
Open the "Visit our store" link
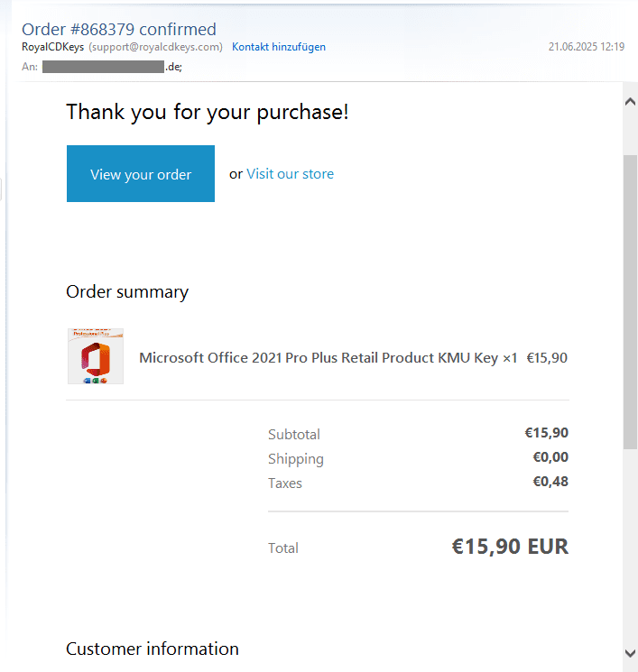coord(290,174)
